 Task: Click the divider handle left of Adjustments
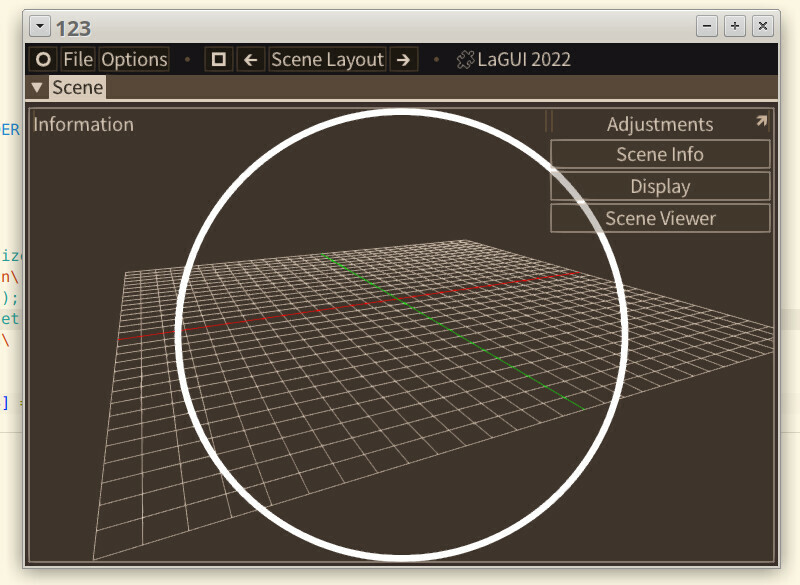(x=548, y=123)
